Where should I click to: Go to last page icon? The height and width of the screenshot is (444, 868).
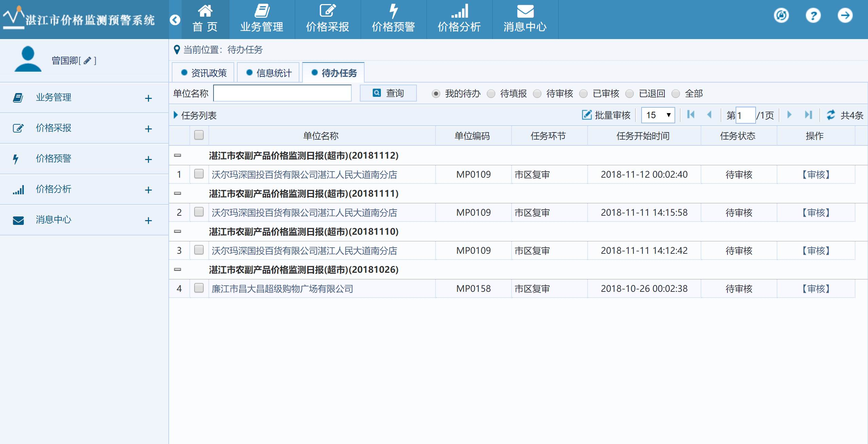coord(808,115)
